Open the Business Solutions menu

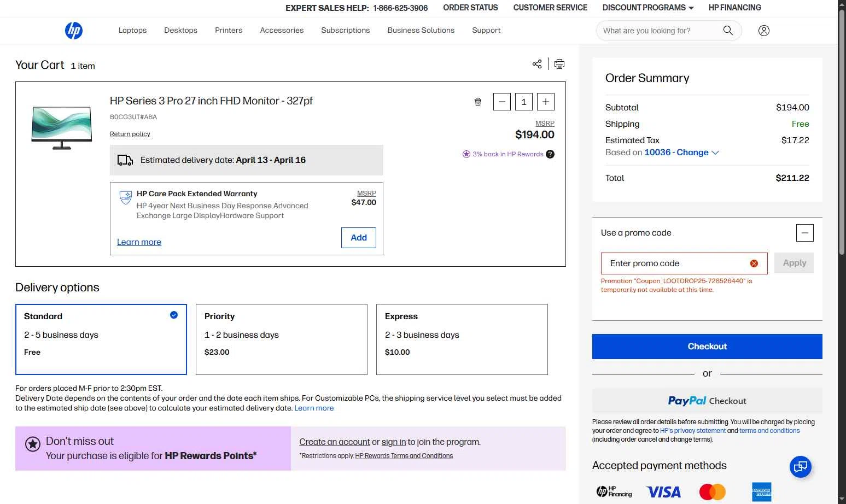pos(421,31)
